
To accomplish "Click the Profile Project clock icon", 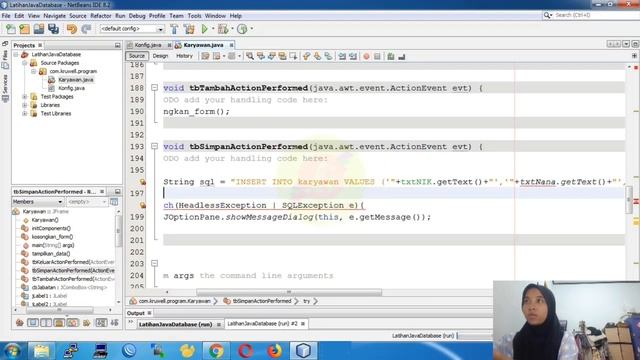I will point(242,29).
